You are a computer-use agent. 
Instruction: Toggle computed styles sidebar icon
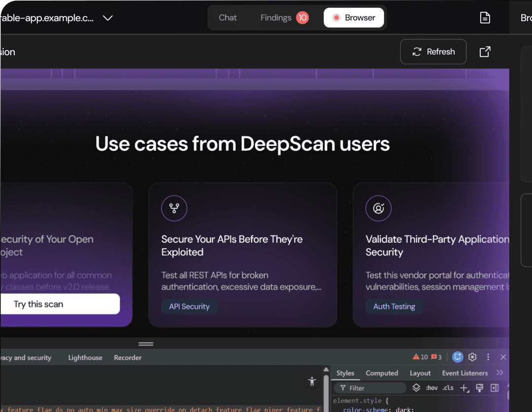pyautogui.click(x=495, y=387)
